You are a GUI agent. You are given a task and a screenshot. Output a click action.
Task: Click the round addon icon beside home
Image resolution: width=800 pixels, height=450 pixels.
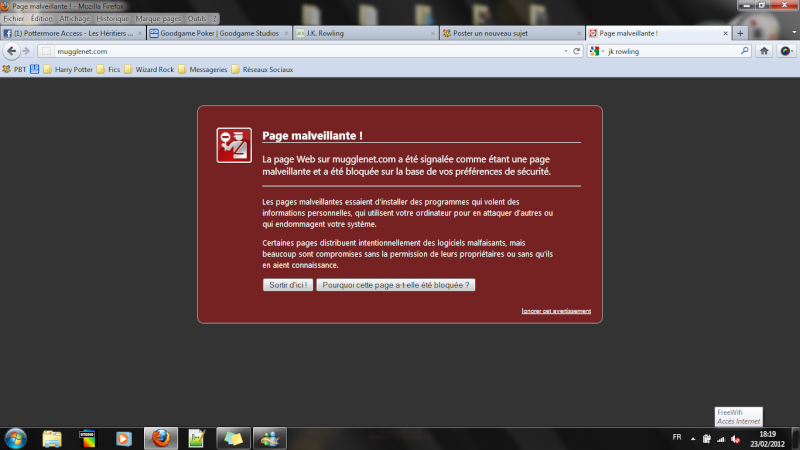786,51
